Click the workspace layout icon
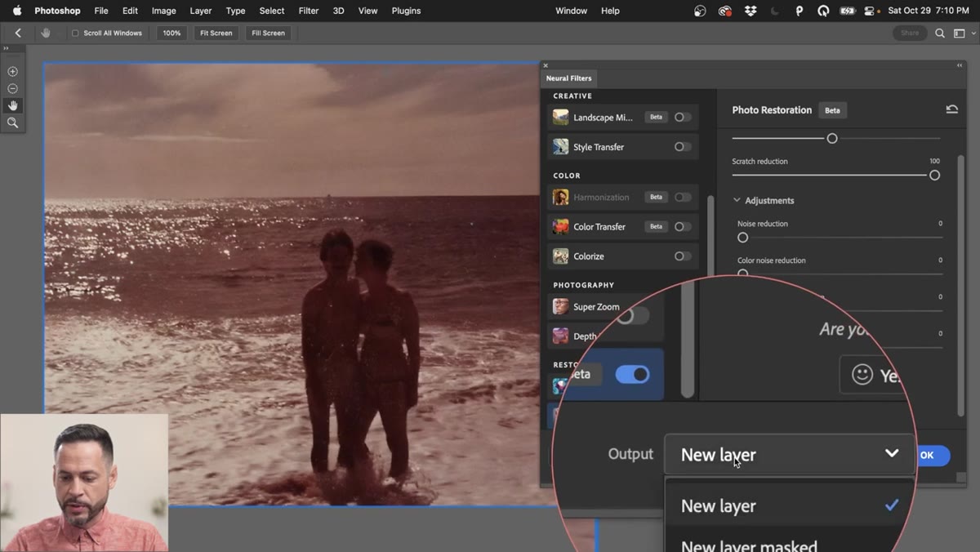Viewport: 980px width, 552px height. (960, 33)
